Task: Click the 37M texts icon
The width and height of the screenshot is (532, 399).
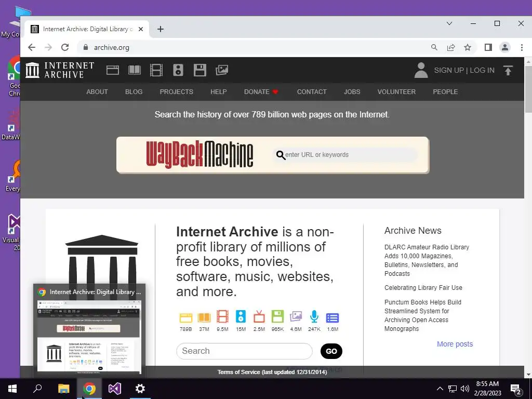Action: tap(204, 317)
